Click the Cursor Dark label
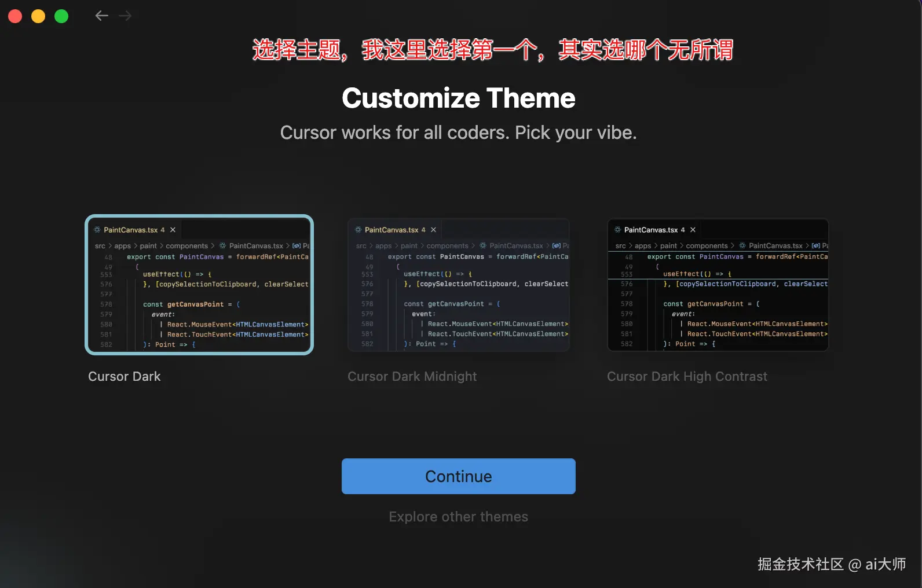 [125, 376]
